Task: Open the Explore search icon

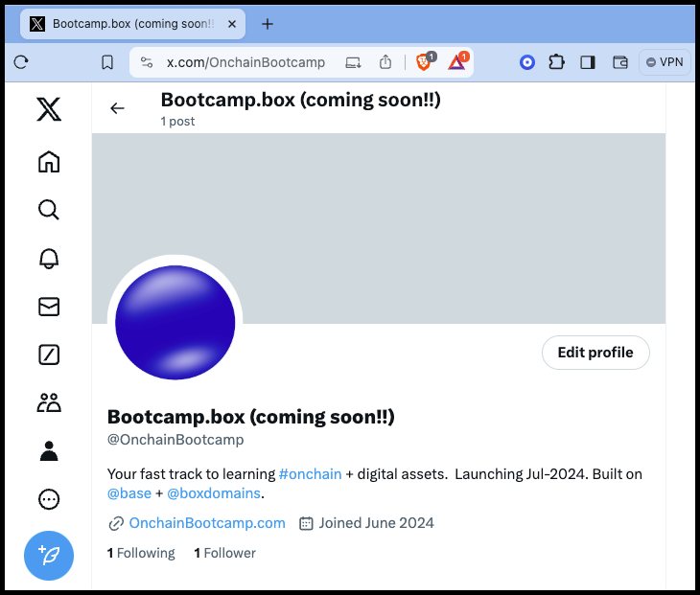Action: (49, 210)
